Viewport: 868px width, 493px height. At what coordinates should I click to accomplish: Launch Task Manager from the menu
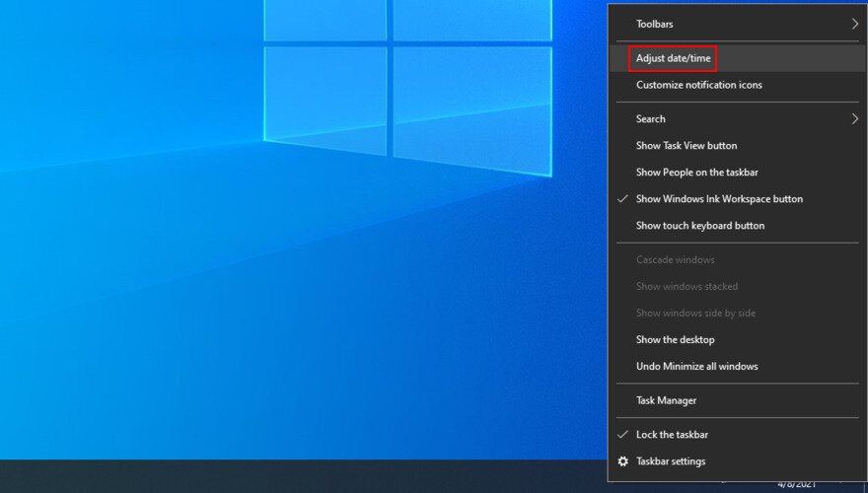click(738, 400)
